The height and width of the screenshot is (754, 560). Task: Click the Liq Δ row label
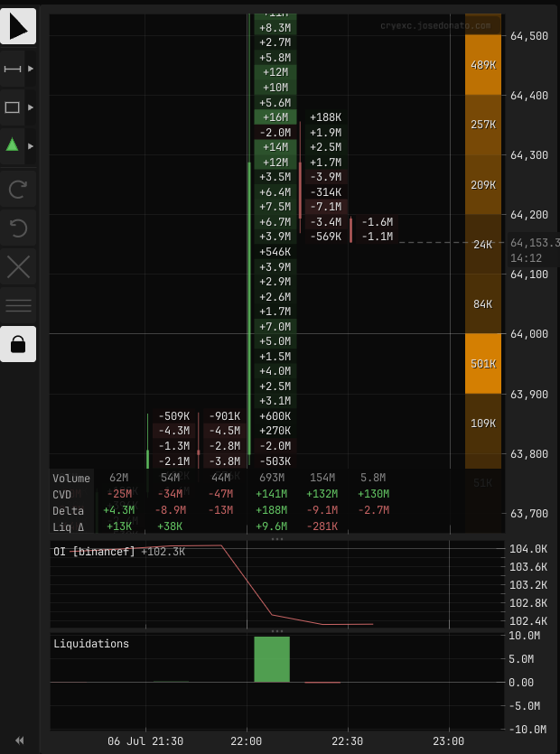coord(68,527)
